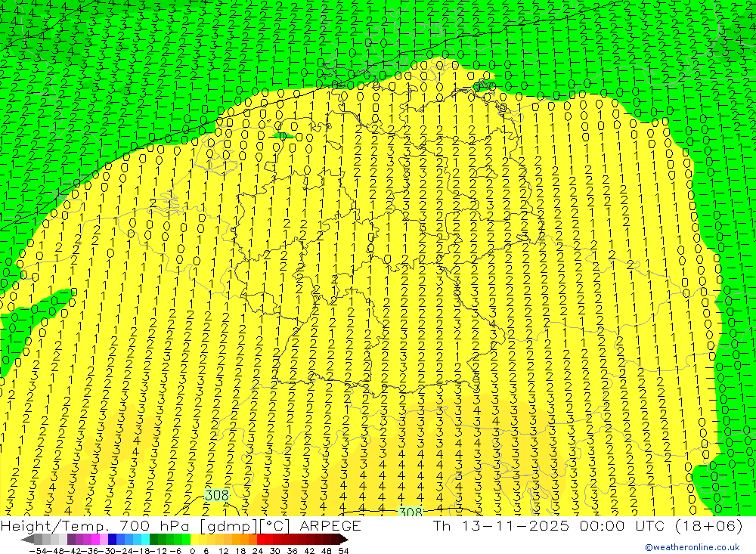756x554 pixels.
Task: Click the yellow swatch above the 0 label
Action: click(195, 539)
